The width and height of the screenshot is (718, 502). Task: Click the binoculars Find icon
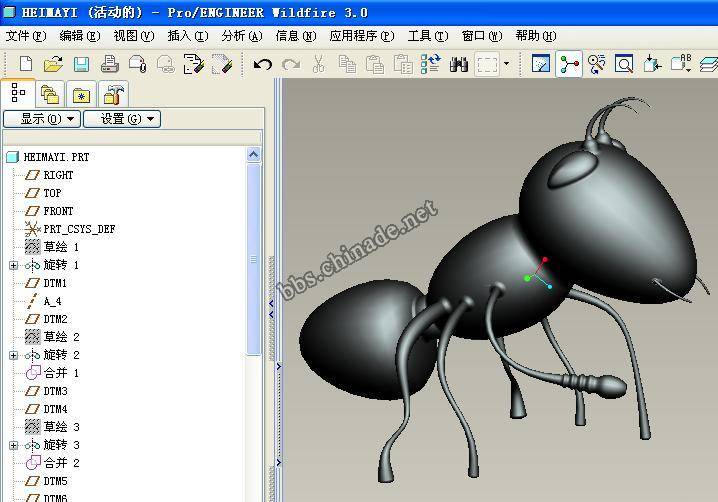[459, 65]
